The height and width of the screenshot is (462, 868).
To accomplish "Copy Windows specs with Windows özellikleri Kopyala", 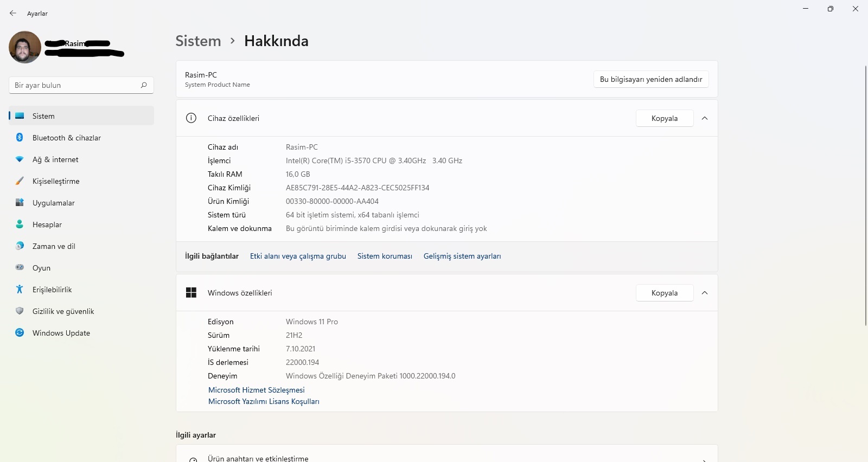I will pos(665,293).
